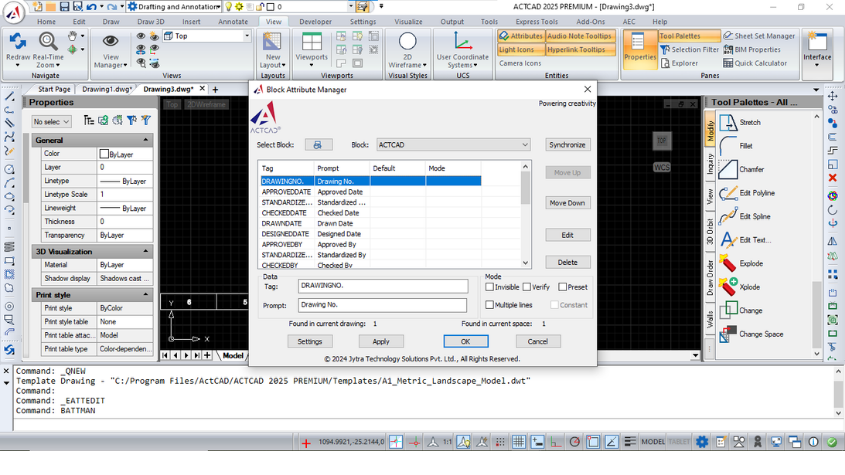Select the Chamfer tool in Tool Palettes
The height and width of the screenshot is (475, 845).
(x=742, y=169)
